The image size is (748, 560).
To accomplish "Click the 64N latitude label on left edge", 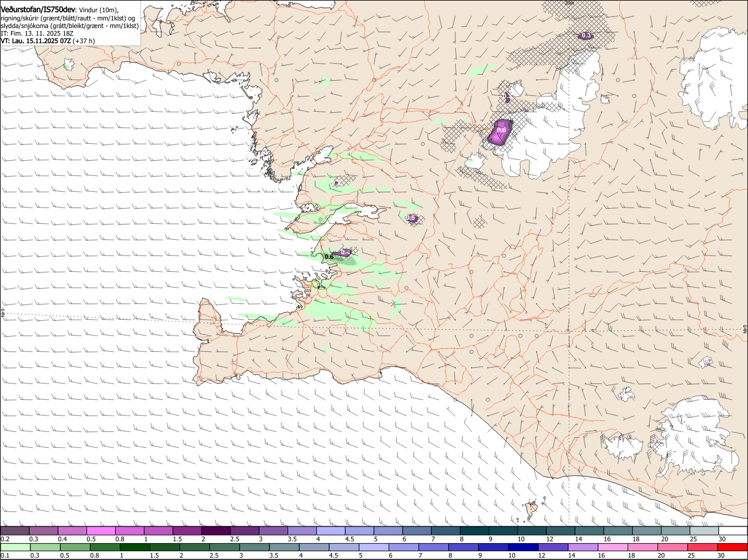I will [x=3, y=314].
